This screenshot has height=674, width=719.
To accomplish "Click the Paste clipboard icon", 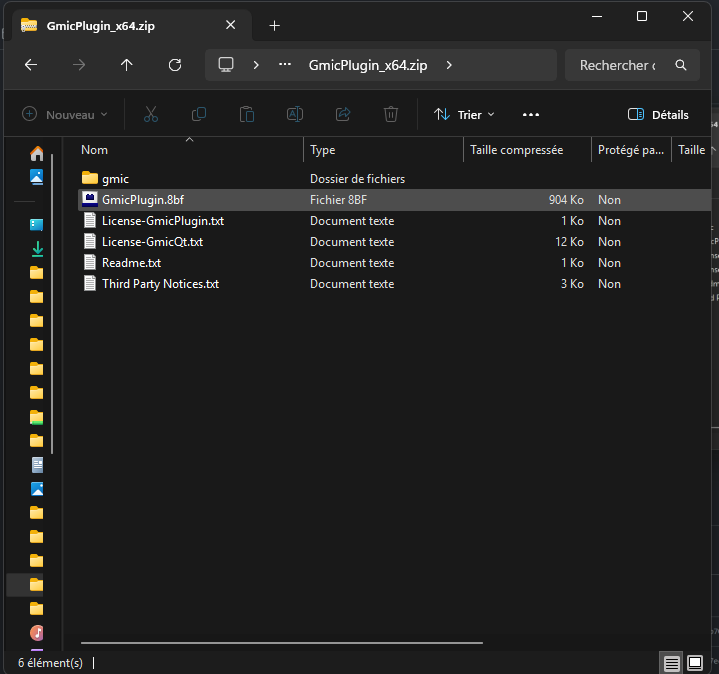I will click(247, 115).
